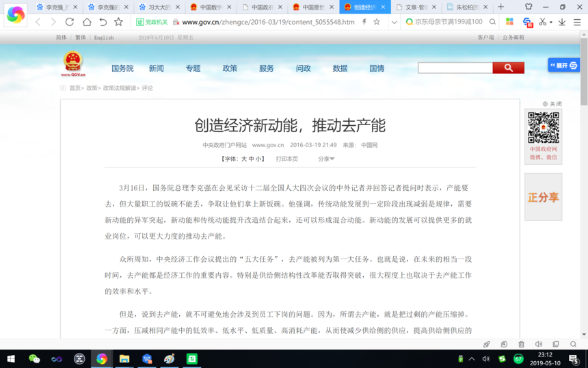Close the active 创造经济 tab
The image size is (588, 368).
click(383, 7)
